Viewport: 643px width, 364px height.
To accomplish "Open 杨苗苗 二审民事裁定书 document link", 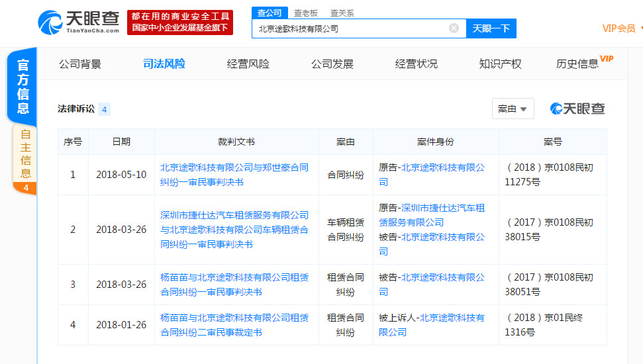I will tap(234, 325).
